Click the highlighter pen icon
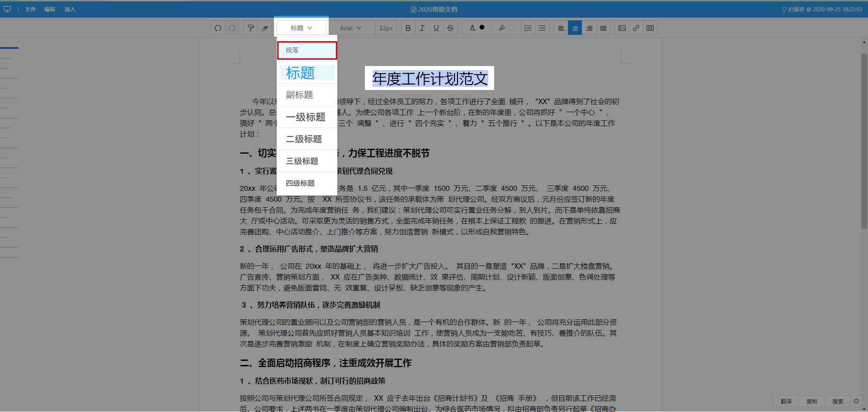868x412 pixels. pos(501,28)
